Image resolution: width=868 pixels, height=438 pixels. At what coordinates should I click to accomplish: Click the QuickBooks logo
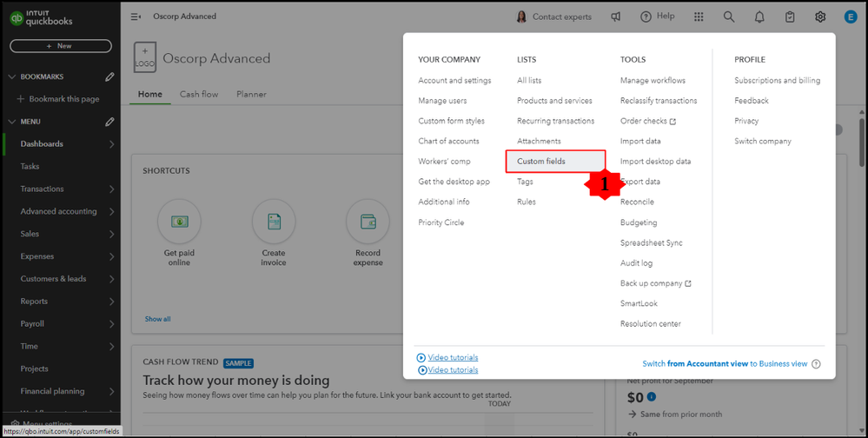41,17
